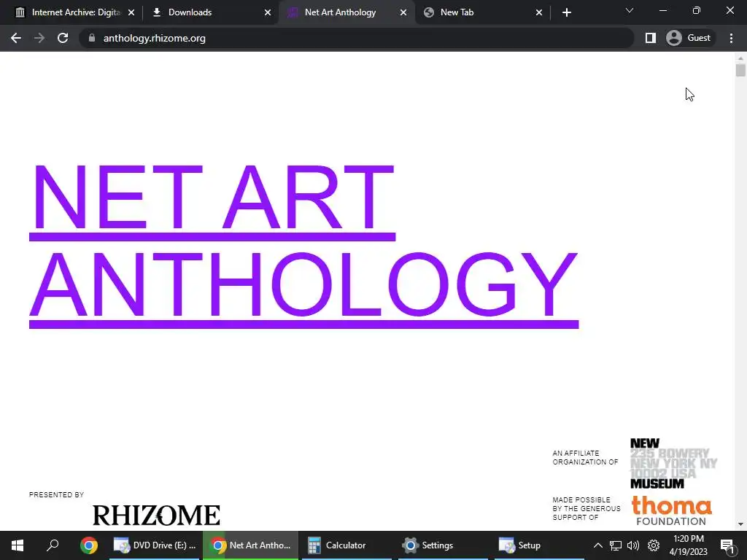Click the forward navigation arrow
This screenshot has height=560, width=747.
pos(39,38)
